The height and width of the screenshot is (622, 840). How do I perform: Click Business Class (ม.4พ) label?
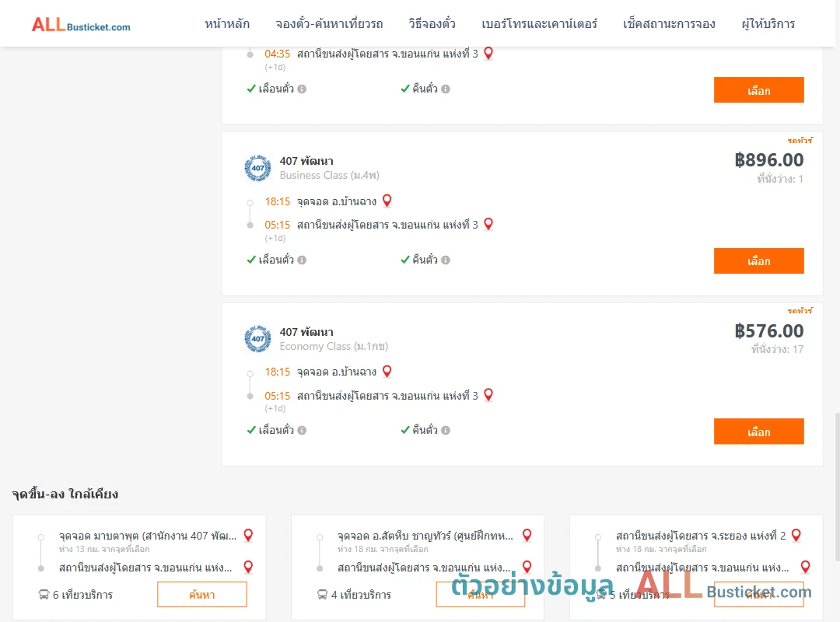click(x=330, y=176)
